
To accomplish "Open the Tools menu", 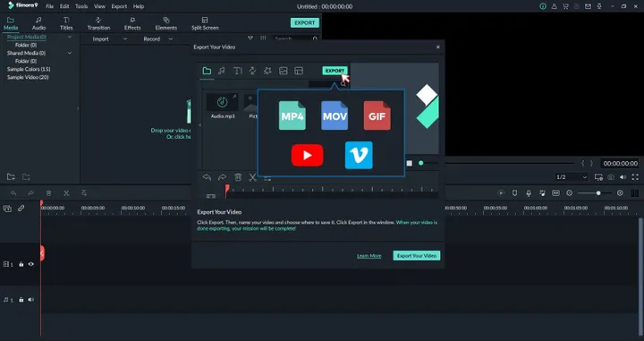I will (81, 6).
